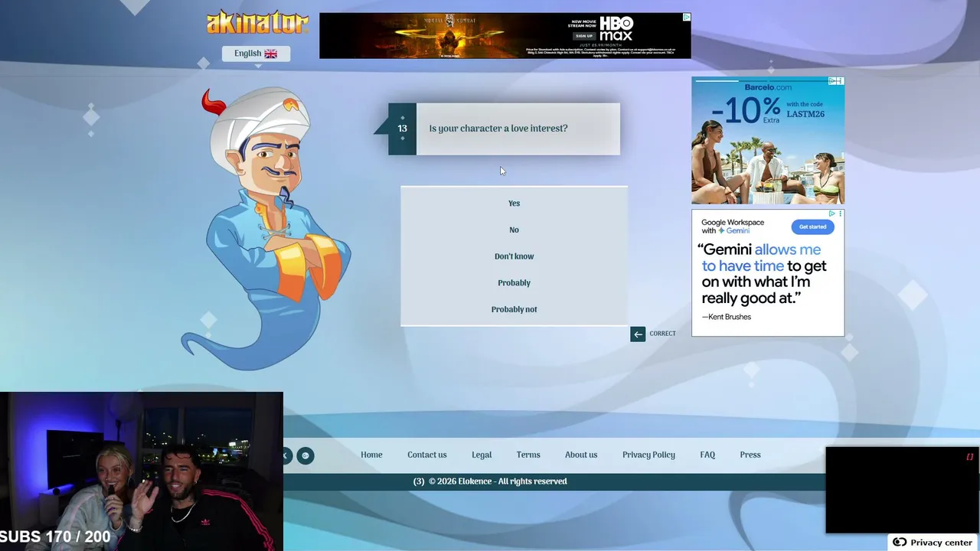This screenshot has height=551, width=980.
Task: Choose the Don't know answer
Action: point(514,256)
